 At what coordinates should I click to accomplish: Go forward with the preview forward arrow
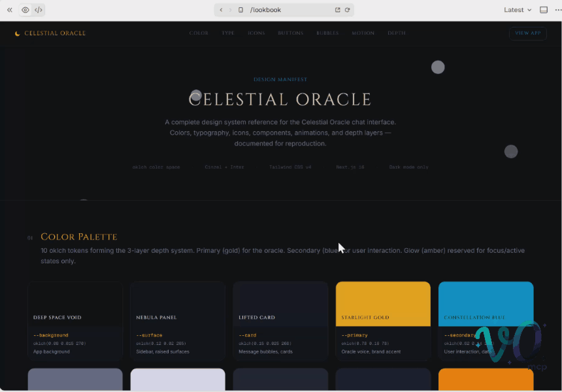[231, 10]
